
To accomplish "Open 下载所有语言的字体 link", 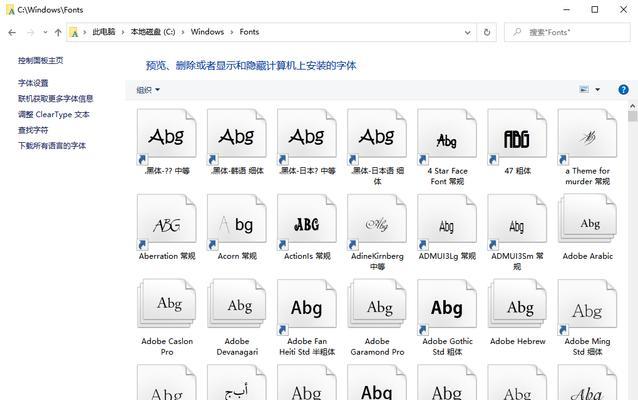I will tap(52, 146).
